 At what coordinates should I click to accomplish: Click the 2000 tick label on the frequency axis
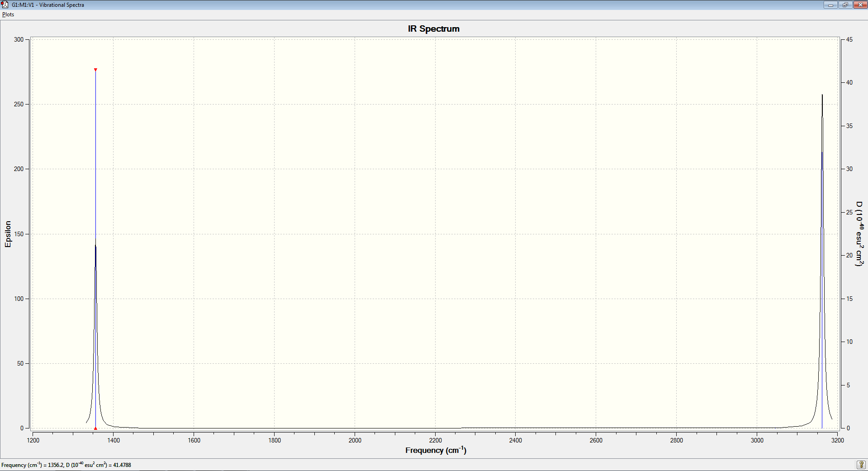[355, 440]
